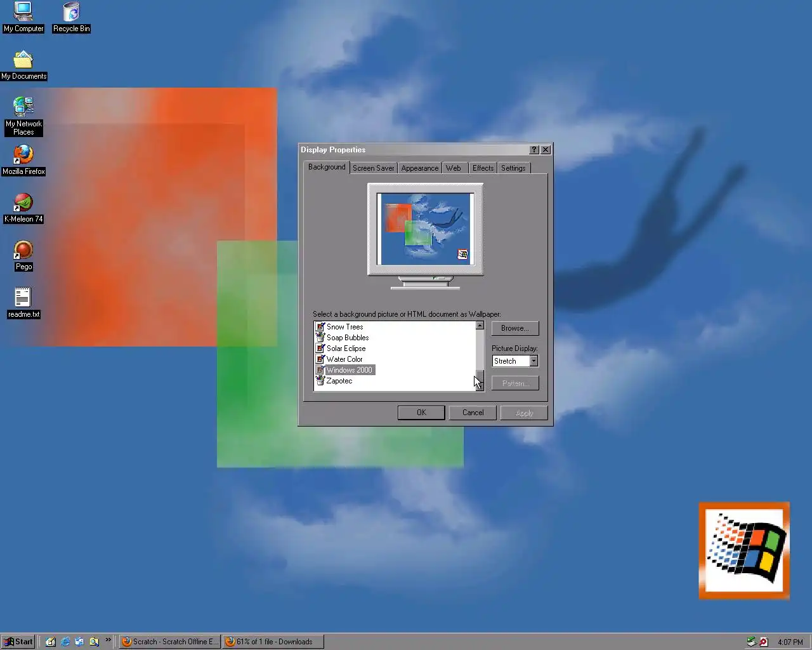Screen dimensions: 812x650
Task: Expand the quick launch overflow chevron
Action: click(108, 640)
